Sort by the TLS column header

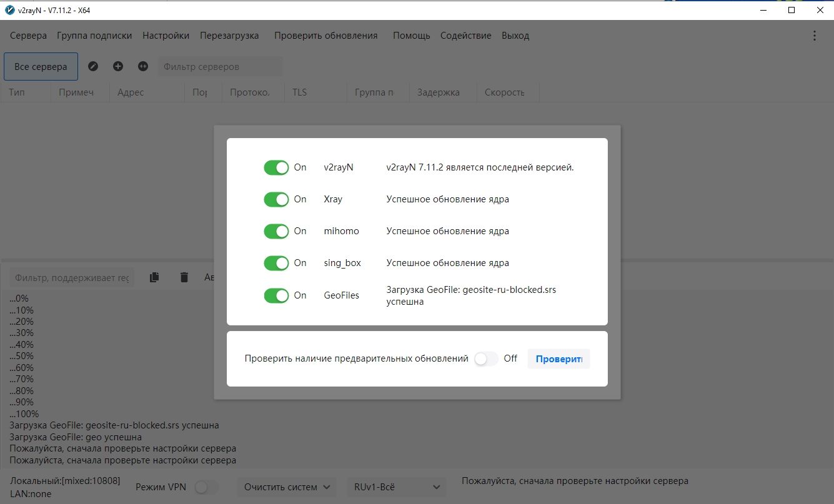pos(315,92)
